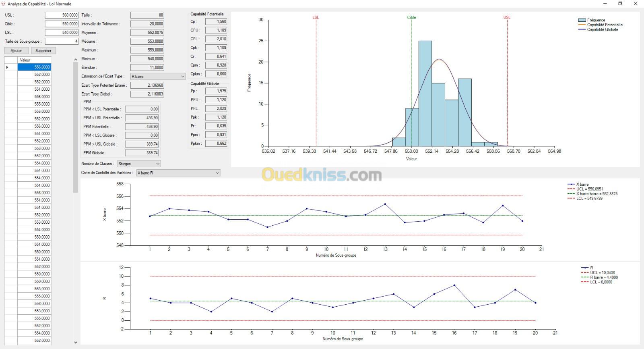Click Cr value 0,641
This screenshot has width=644, height=349.
coord(216,56)
